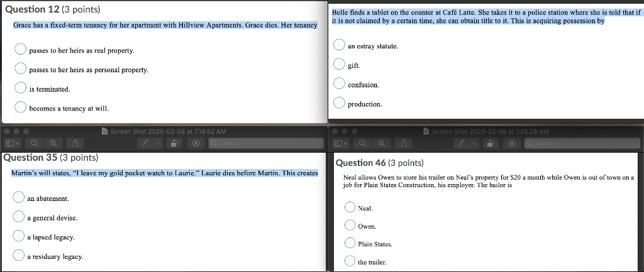The image size is (644, 272).
Task: Click document proxy icon of 7.16.52 AM title
Action: [x=105, y=132]
